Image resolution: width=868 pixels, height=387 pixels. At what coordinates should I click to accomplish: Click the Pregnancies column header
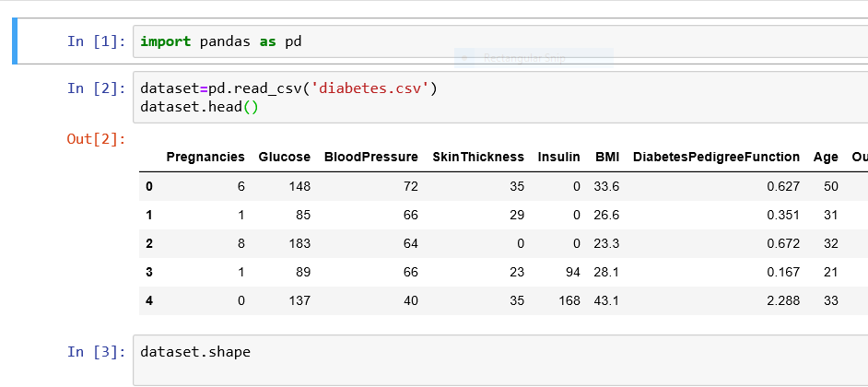click(x=205, y=158)
